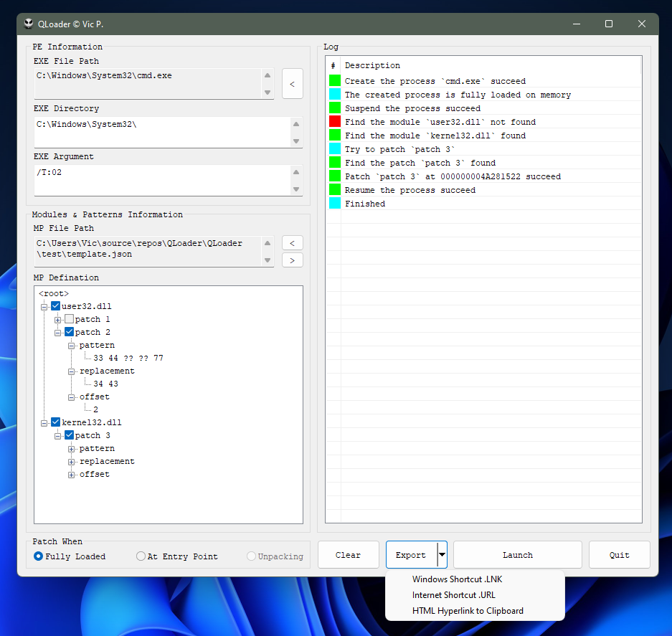Image resolution: width=672 pixels, height=636 pixels.
Task: Check the patch 1 checkbox
Action: (x=69, y=319)
